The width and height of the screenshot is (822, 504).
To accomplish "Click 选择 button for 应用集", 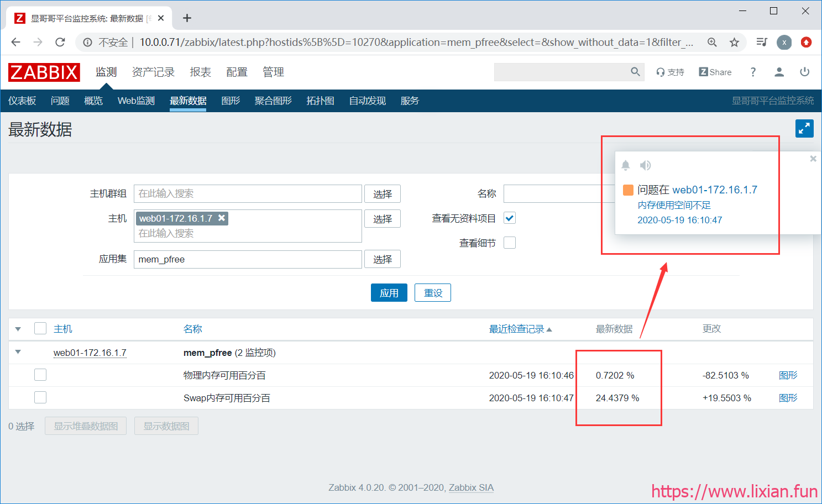I will [383, 259].
